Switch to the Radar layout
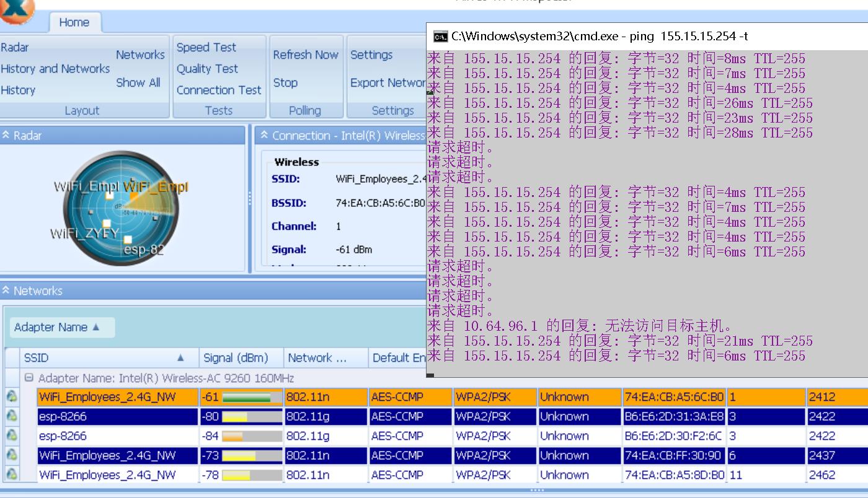The image size is (868, 498). pos(15,47)
